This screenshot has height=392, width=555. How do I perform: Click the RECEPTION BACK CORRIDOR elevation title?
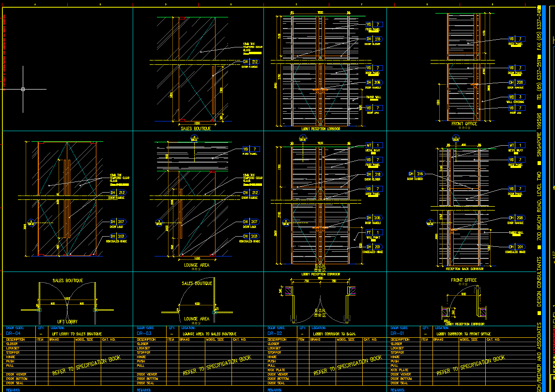464,269
